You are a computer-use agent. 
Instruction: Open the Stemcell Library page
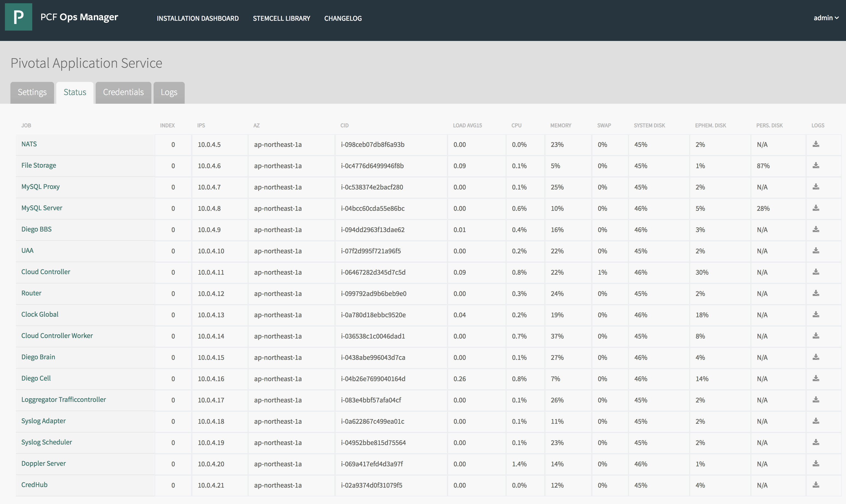(281, 18)
